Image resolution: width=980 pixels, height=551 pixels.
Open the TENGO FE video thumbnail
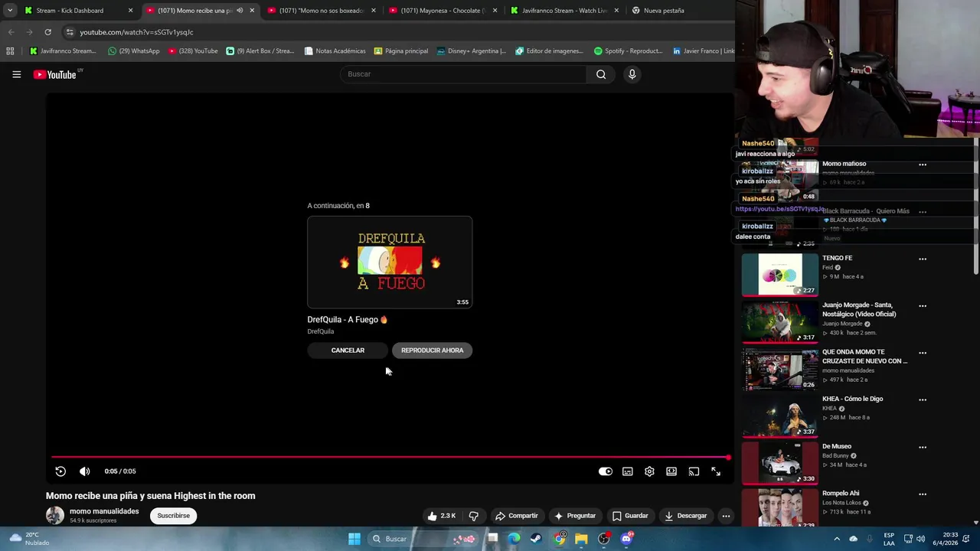tap(780, 274)
